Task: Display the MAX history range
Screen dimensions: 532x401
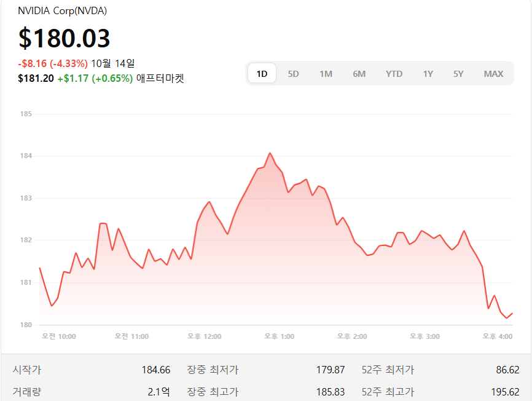Action: (493, 74)
